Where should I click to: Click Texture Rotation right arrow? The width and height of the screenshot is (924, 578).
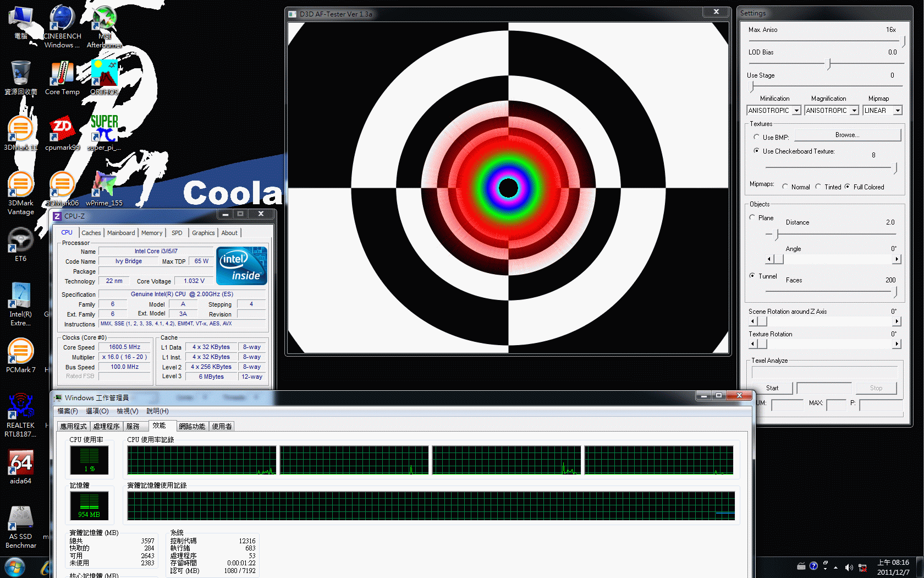pos(897,343)
